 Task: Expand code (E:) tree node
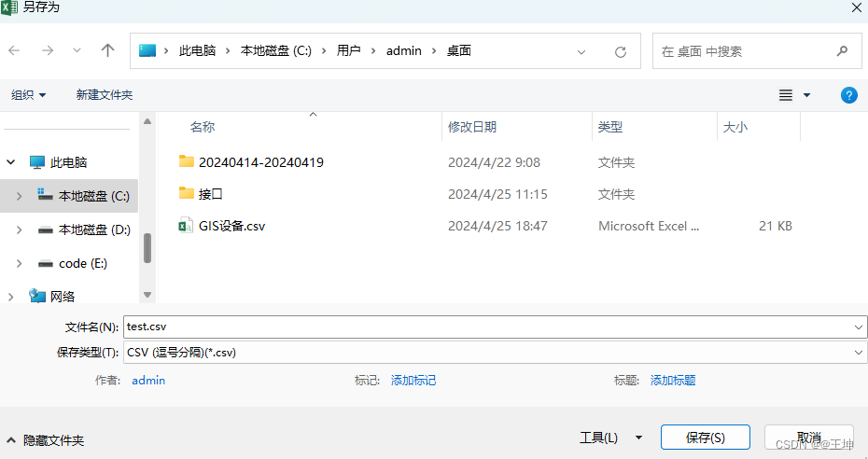point(20,264)
